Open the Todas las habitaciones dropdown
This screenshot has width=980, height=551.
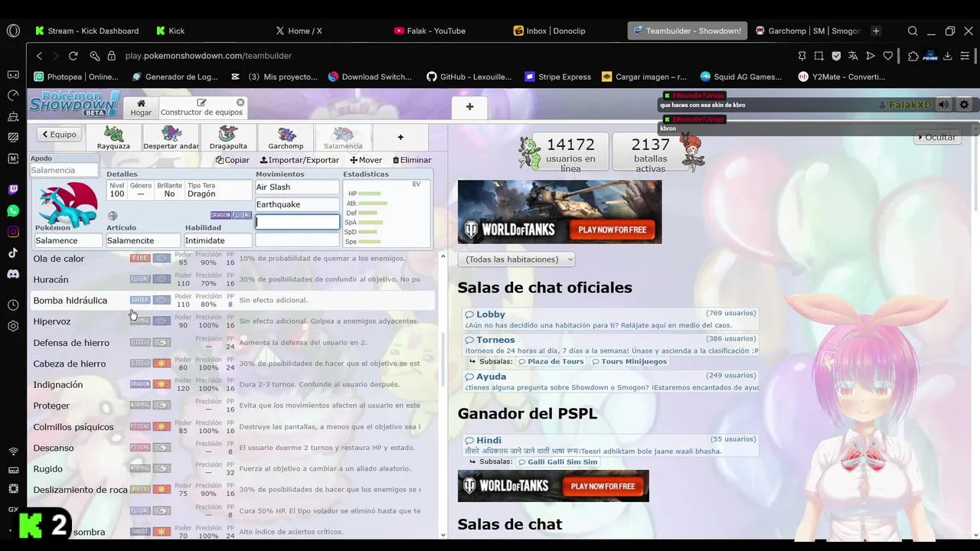click(516, 259)
